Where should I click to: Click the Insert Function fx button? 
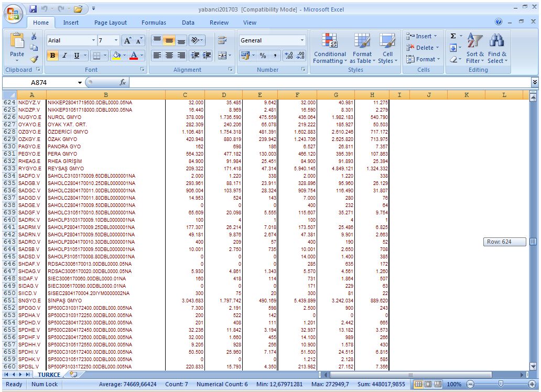[123, 82]
